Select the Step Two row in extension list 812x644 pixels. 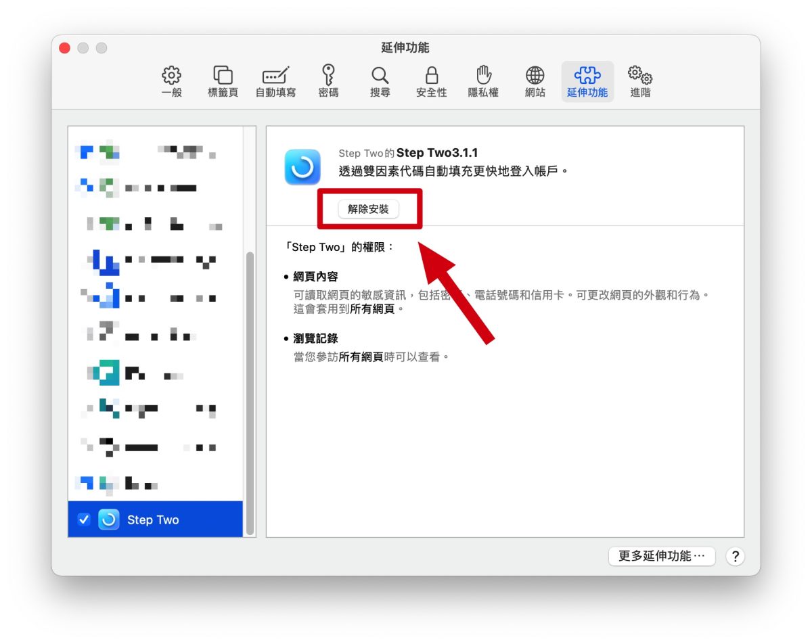coord(155,520)
